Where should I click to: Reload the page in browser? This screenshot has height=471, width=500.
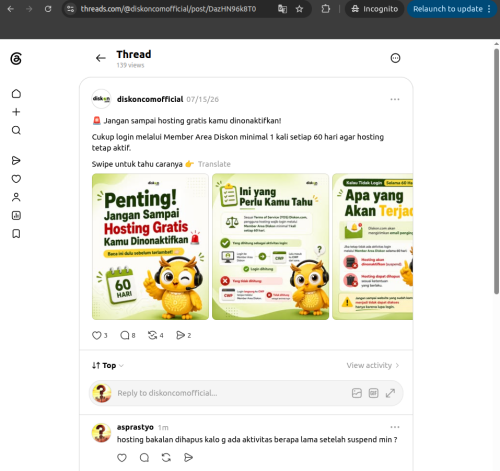[x=48, y=9]
